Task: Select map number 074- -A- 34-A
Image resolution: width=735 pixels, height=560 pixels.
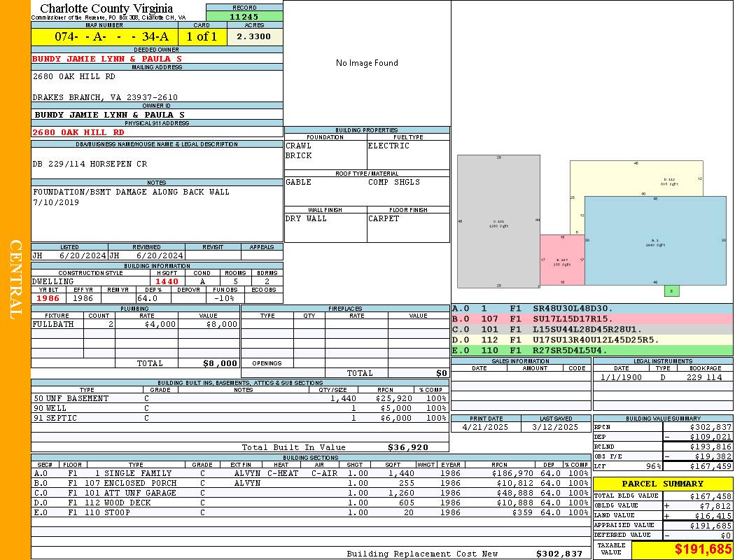Action: (111, 36)
